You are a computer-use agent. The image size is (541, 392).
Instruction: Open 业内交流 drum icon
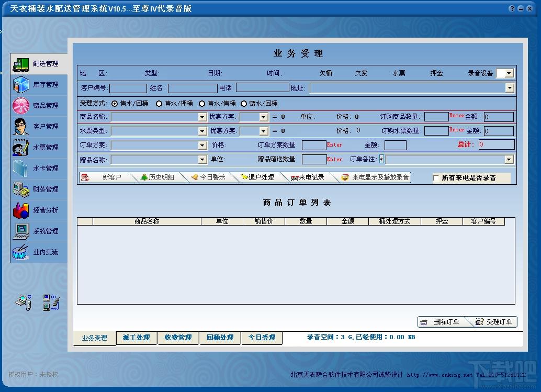(x=20, y=252)
